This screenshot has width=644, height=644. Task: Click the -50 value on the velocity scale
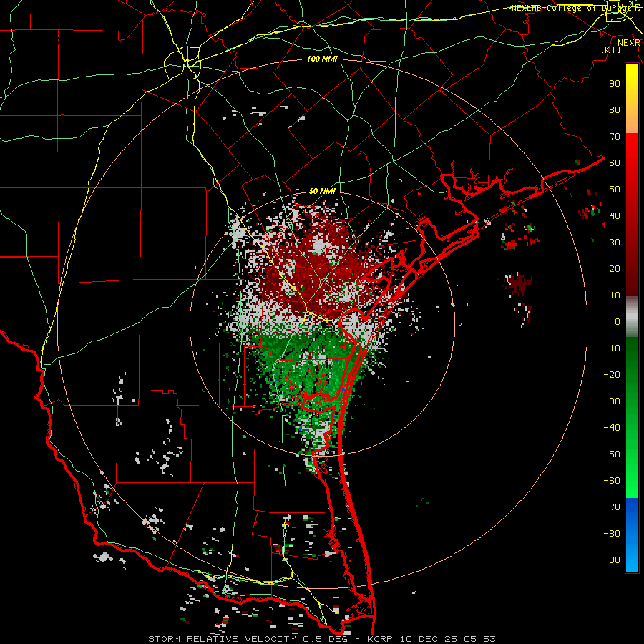(x=612, y=454)
